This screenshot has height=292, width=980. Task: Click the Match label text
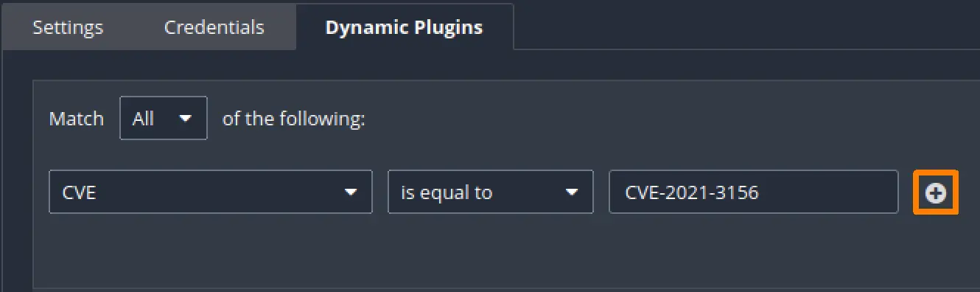pyautogui.click(x=76, y=119)
